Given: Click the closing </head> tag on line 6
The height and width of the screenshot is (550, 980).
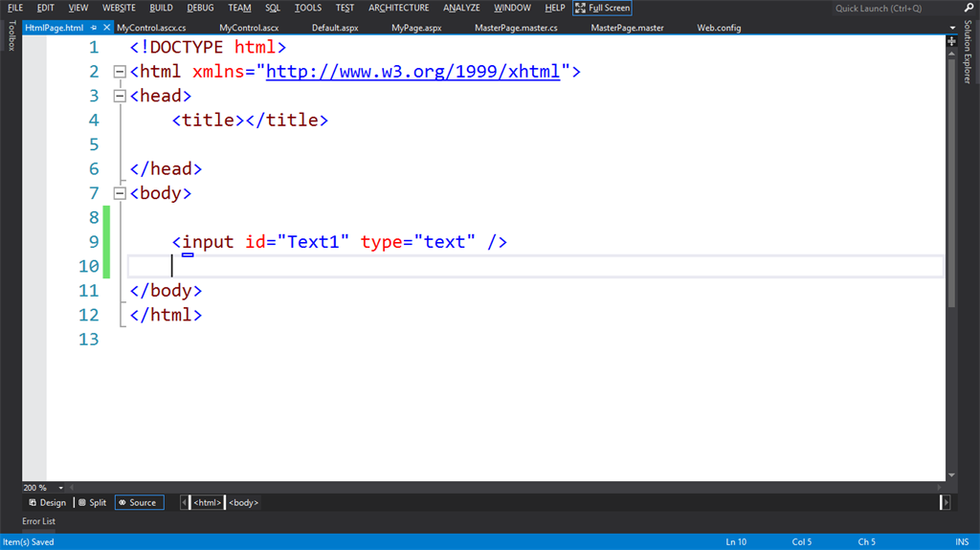Looking at the screenshot, I should click(166, 168).
